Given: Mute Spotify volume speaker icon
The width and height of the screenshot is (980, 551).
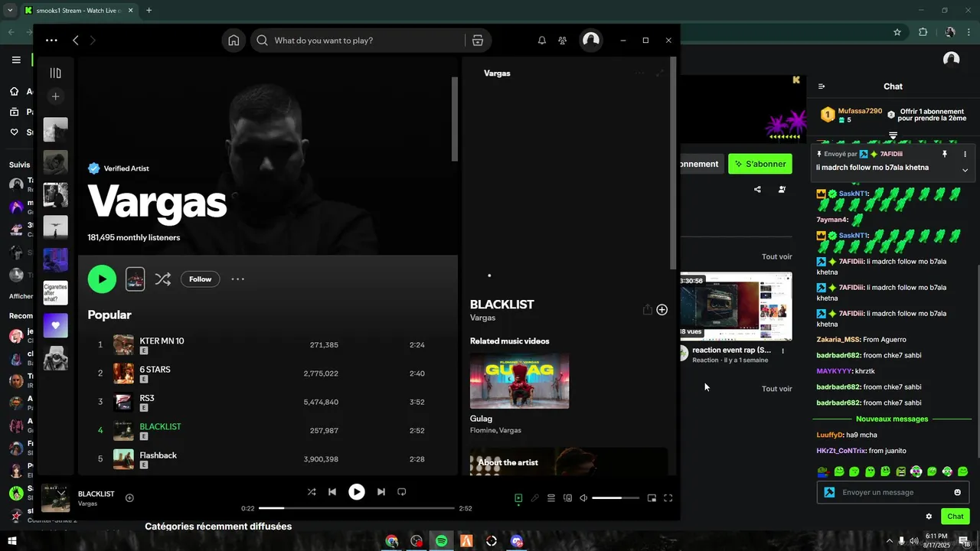Looking at the screenshot, I should click(583, 498).
